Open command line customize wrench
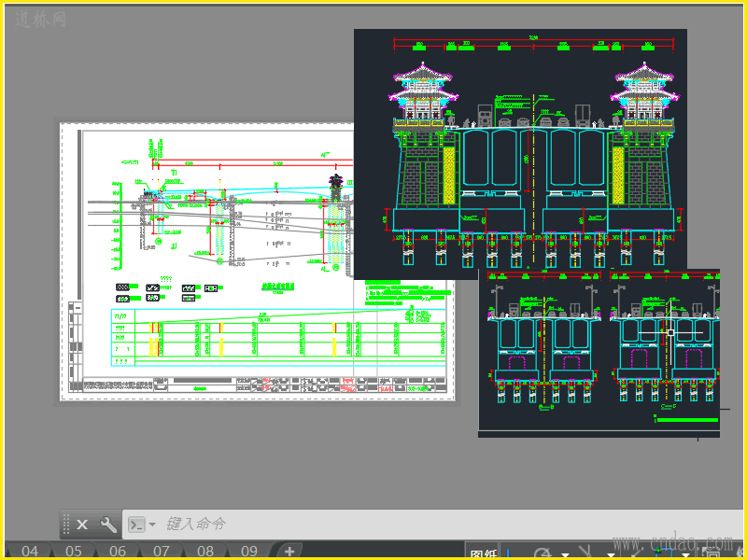 click(x=108, y=525)
